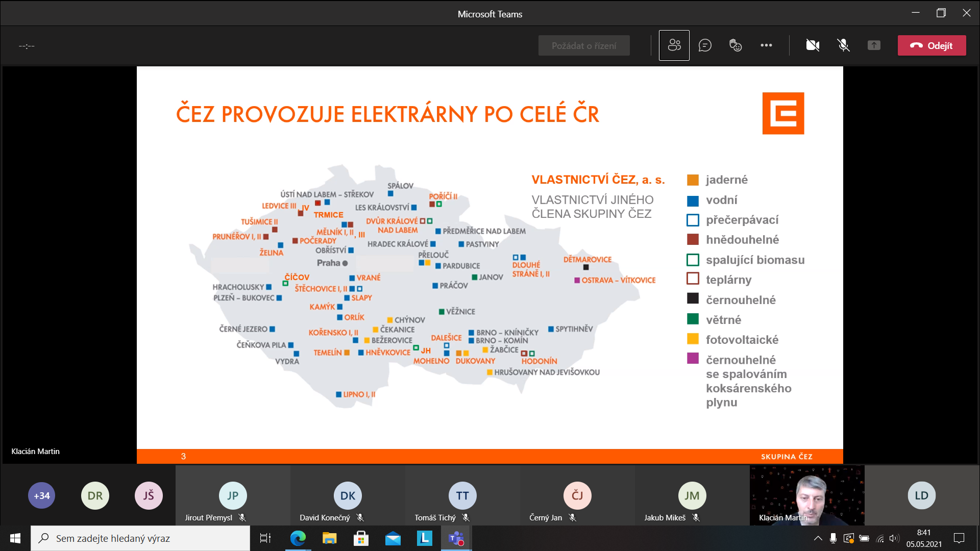Open the raise hand reactions menu
Image resolution: width=980 pixels, height=551 pixels.
[736, 45]
